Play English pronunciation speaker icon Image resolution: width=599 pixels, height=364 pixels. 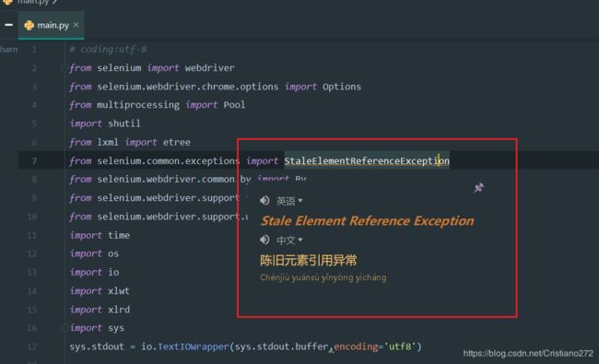pyautogui.click(x=264, y=201)
